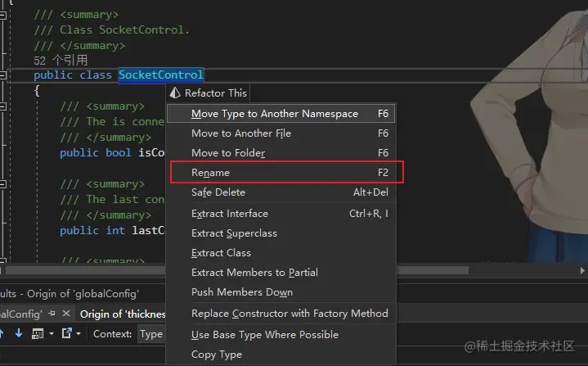Choose Rename from the refactor menu
Viewport: 588px width, 366px height.
click(210, 173)
